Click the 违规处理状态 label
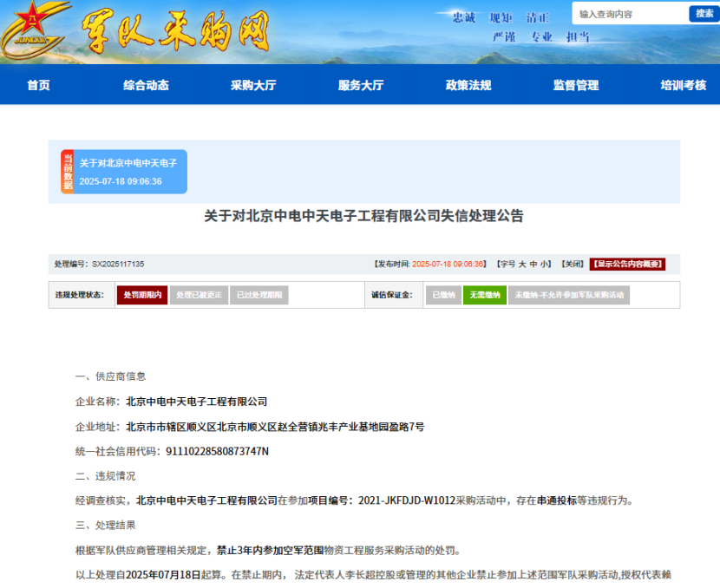Viewport: 720px width, 588px height. [x=80, y=295]
